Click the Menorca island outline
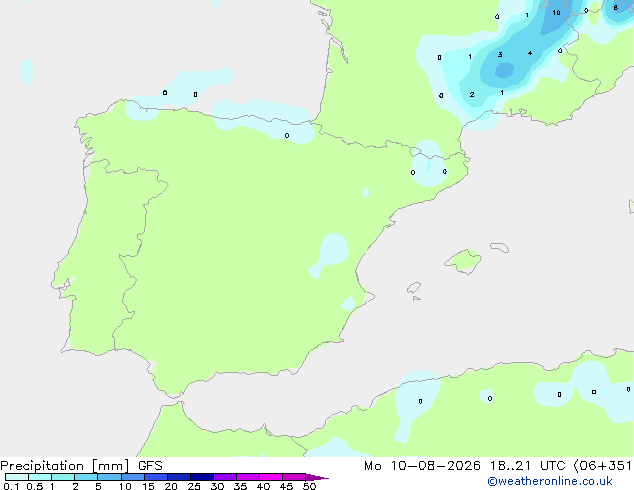Viewport: 634px width, 490px height. [500, 247]
